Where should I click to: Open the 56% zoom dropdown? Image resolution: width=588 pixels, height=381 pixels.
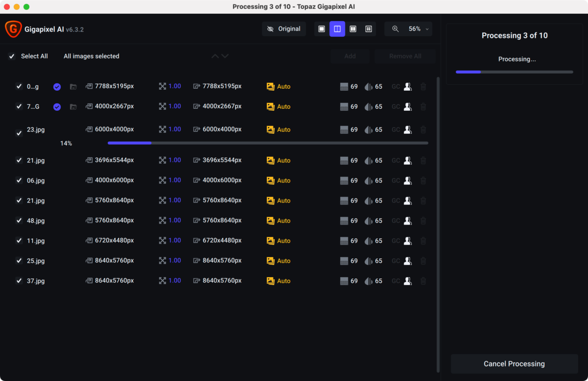(408, 29)
